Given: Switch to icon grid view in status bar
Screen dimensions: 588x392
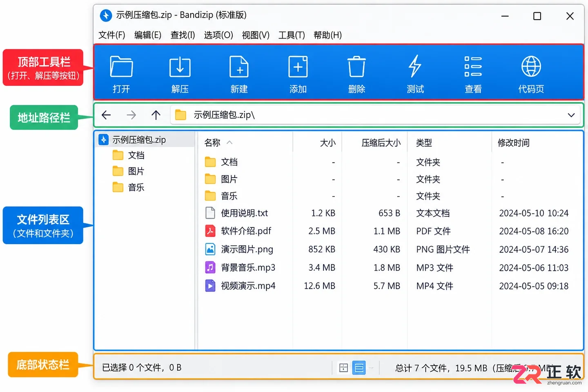Looking at the screenshot, I should pos(344,368).
